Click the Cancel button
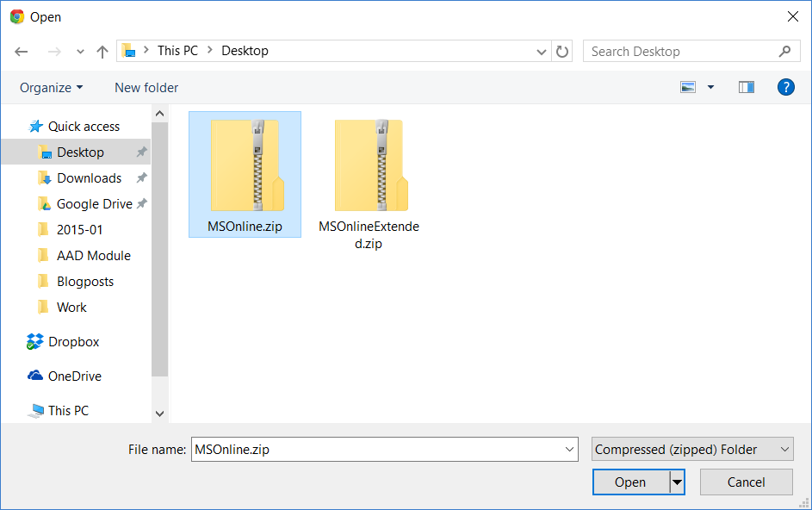The width and height of the screenshot is (812, 510). pos(747,482)
